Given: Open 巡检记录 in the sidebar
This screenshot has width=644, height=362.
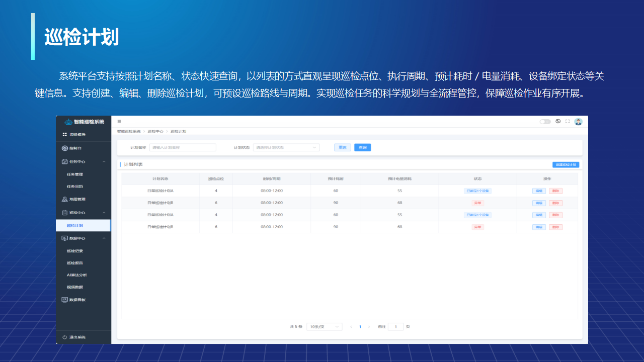Looking at the screenshot, I should 75,251.
